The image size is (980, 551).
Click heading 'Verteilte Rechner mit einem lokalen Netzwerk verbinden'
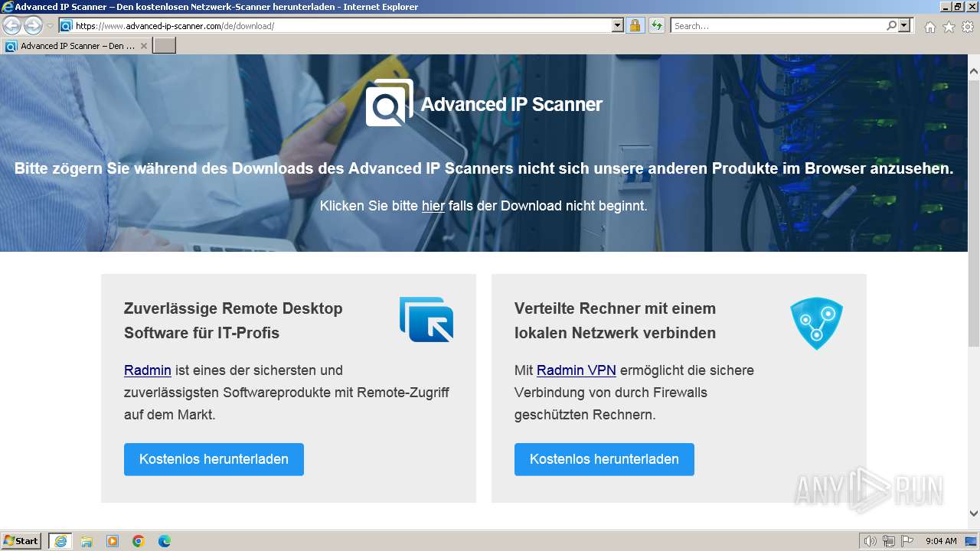click(616, 321)
